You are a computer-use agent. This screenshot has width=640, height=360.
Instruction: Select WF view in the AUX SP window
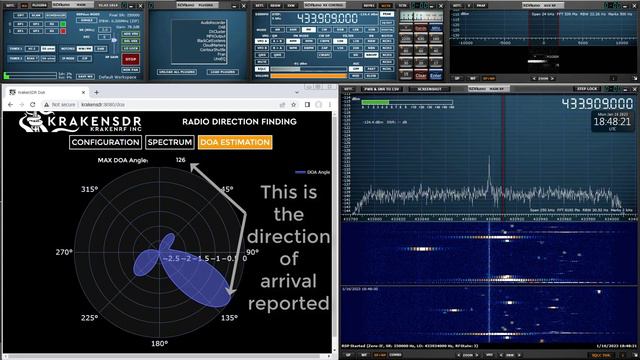pyautogui.click(x=473, y=78)
